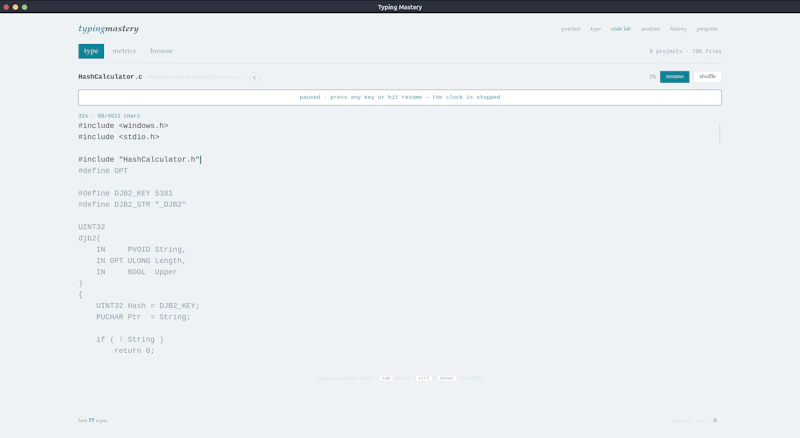Click the code scrollbar thumb
Viewport: 800px width, 438px height.
tap(719, 134)
